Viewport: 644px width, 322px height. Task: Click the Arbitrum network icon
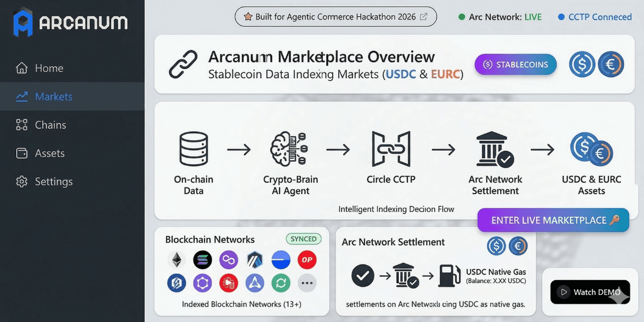(255, 260)
